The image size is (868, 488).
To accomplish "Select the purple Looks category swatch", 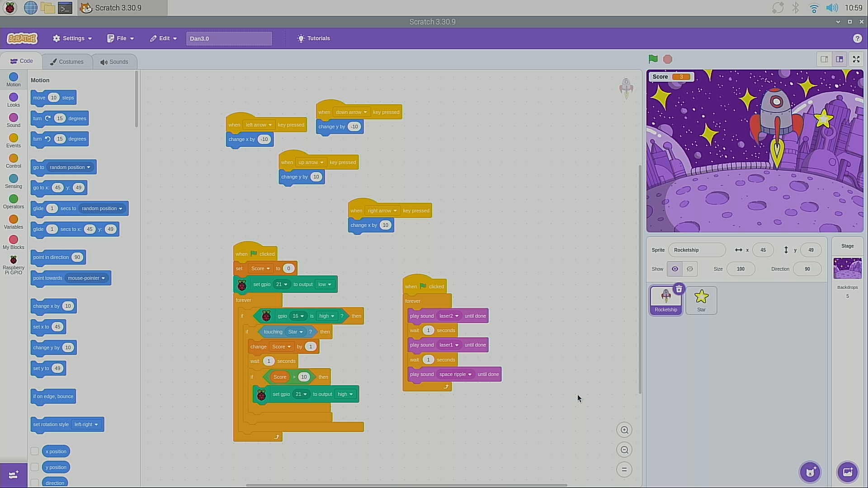I will tap(14, 98).
